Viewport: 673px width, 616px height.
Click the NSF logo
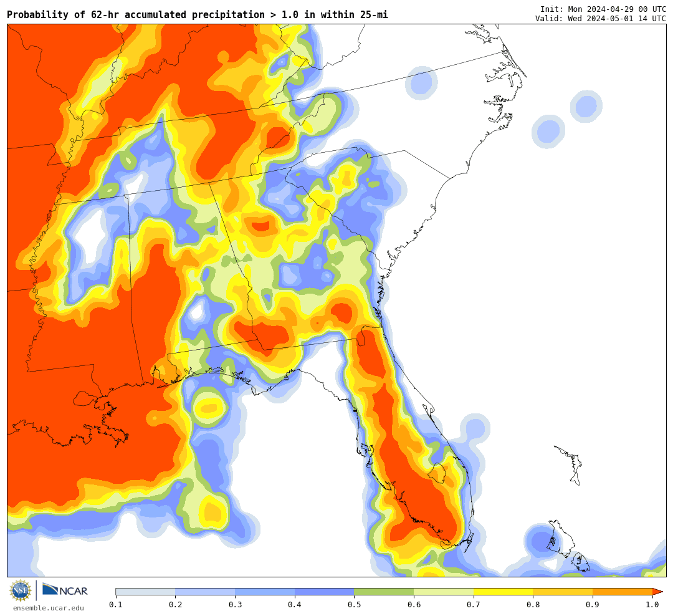tap(21, 590)
